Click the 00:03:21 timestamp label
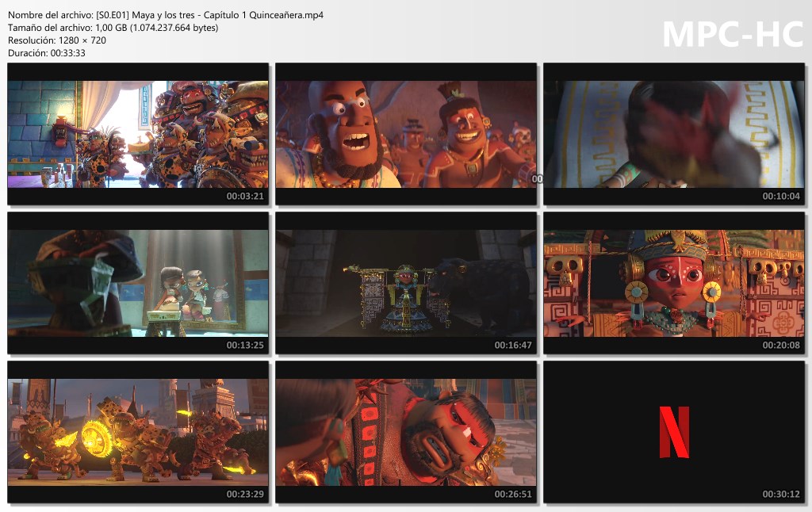 pos(245,197)
